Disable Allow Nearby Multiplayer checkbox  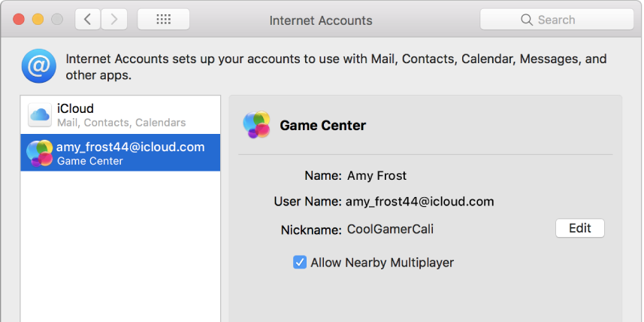coord(300,263)
